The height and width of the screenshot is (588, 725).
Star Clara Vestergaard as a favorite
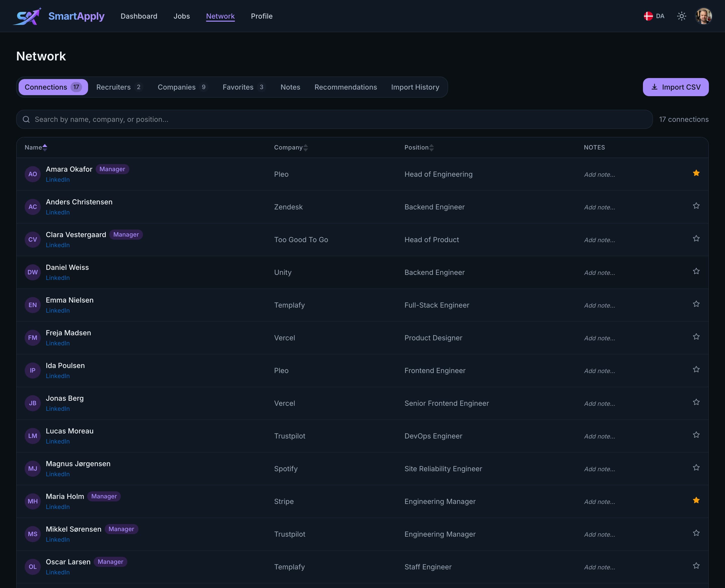tap(696, 238)
